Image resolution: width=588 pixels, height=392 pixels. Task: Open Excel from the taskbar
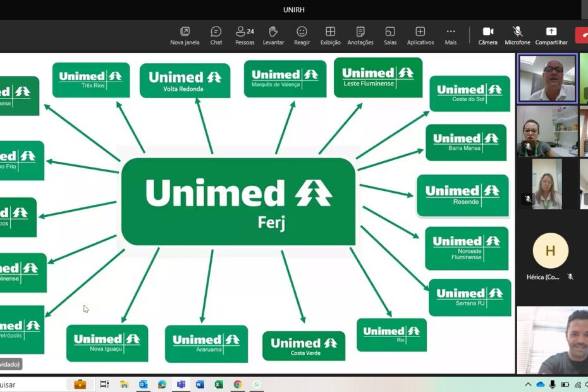coord(219,384)
